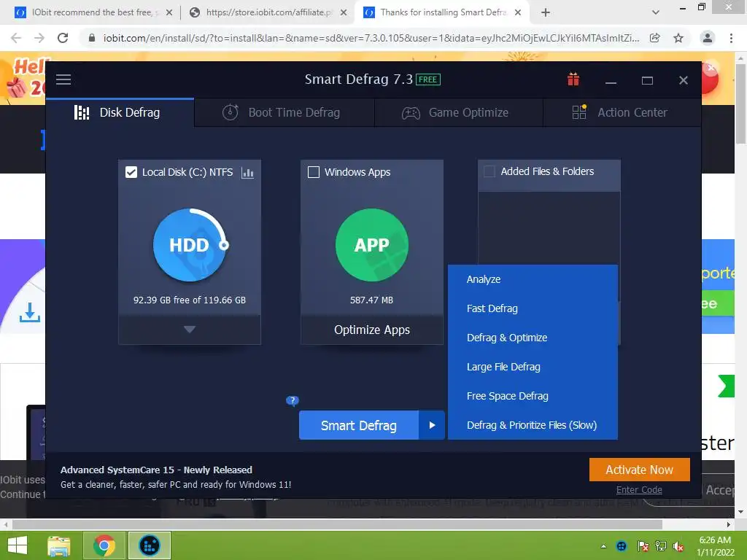
Task: Open the Chrome tab search chevron
Action: click(x=656, y=12)
